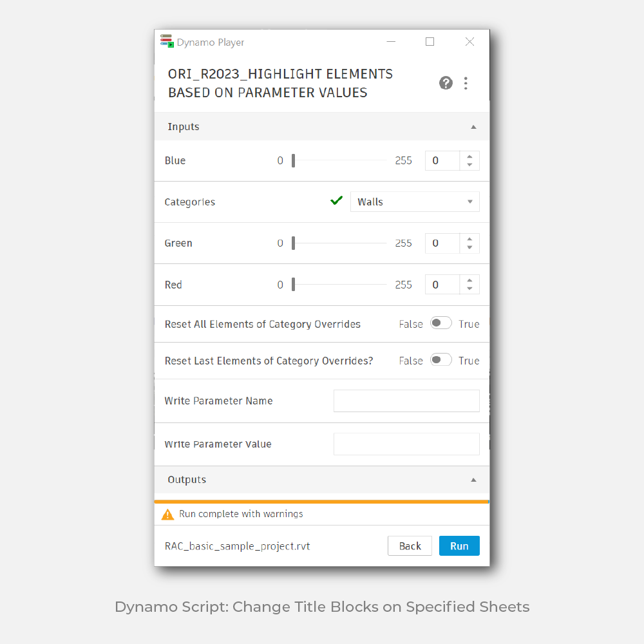Image resolution: width=644 pixels, height=644 pixels.
Task: Click the Green slider handle
Action: (293, 243)
